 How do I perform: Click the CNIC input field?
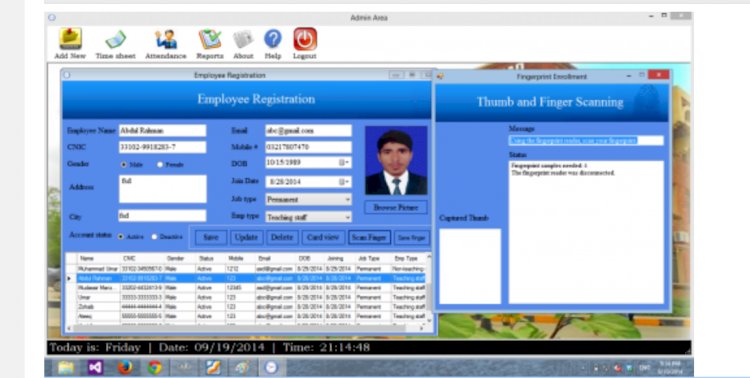coord(162,147)
